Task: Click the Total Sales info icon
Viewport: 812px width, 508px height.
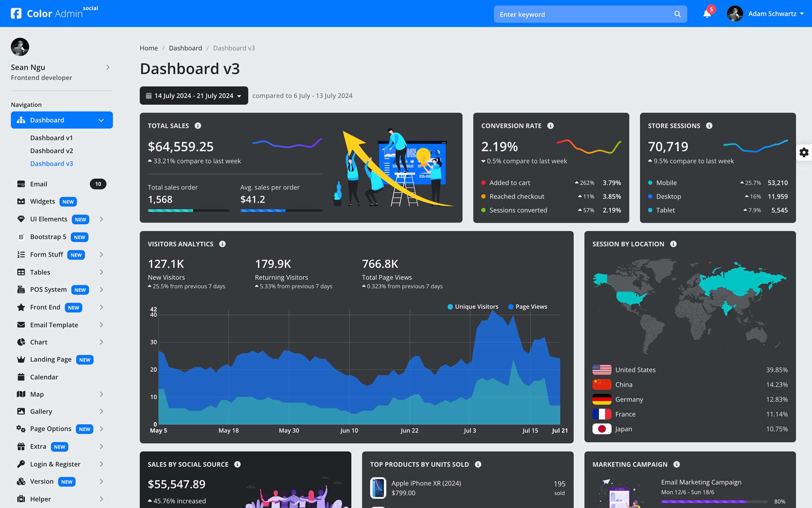Action: pyautogui.click(x=198, y=126)
